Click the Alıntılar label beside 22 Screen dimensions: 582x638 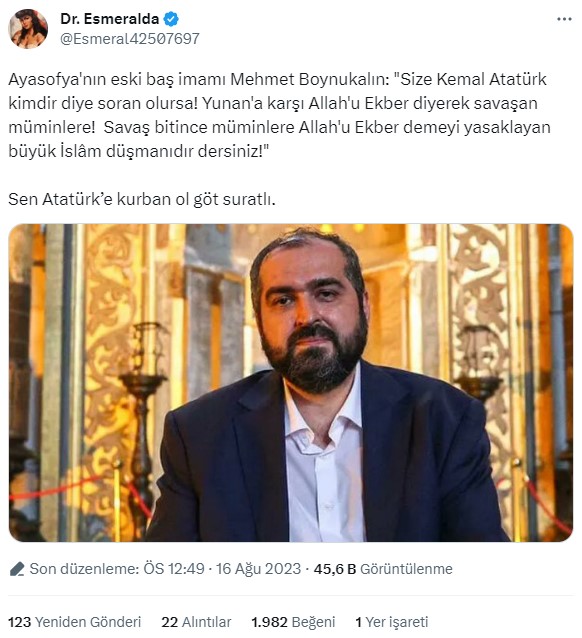206,622
